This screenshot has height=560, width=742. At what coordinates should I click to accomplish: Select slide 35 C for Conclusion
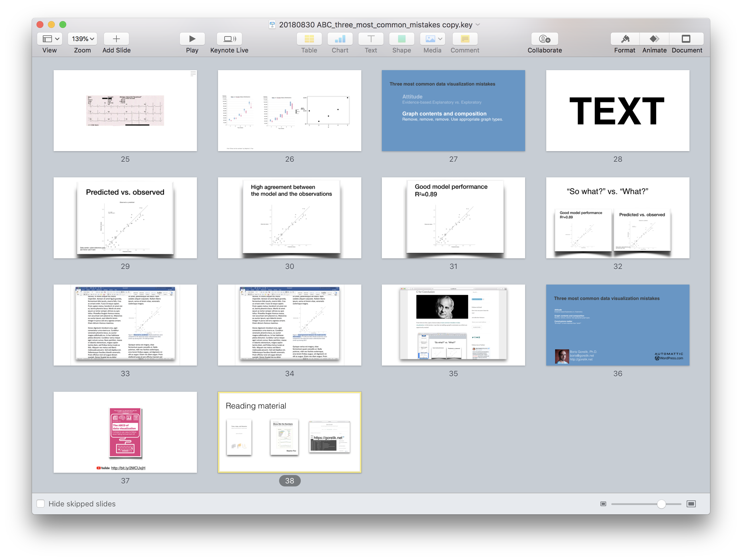click(x=453, y=325)
